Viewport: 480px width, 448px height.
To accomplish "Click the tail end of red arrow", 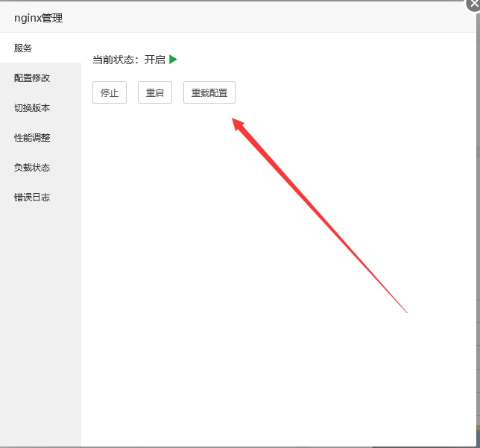I will (x=405, y=311).
